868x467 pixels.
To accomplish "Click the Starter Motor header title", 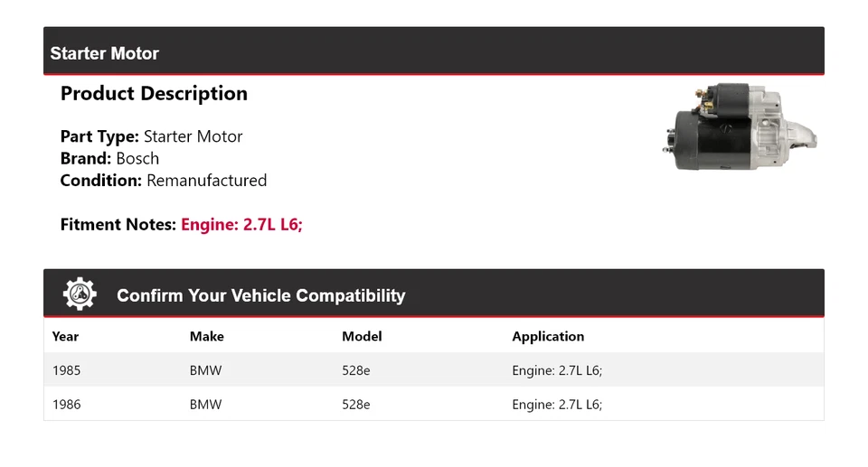I will tap(104, 53).
